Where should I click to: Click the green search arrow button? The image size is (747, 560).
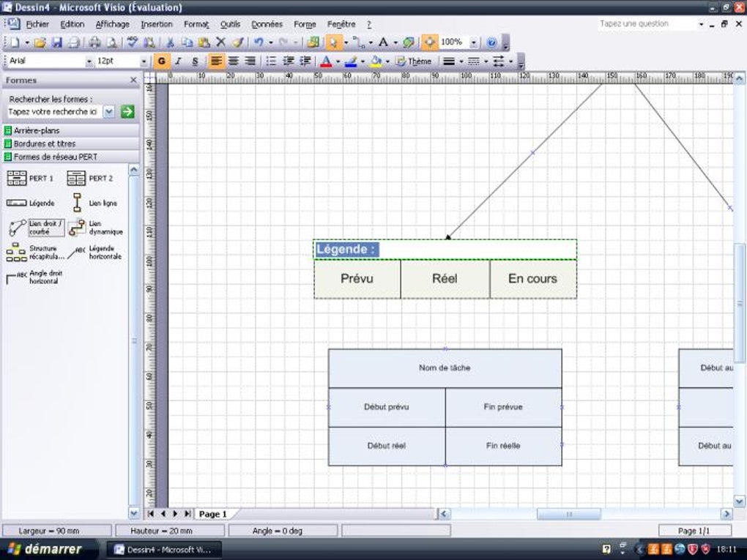(x=127, y=111)
